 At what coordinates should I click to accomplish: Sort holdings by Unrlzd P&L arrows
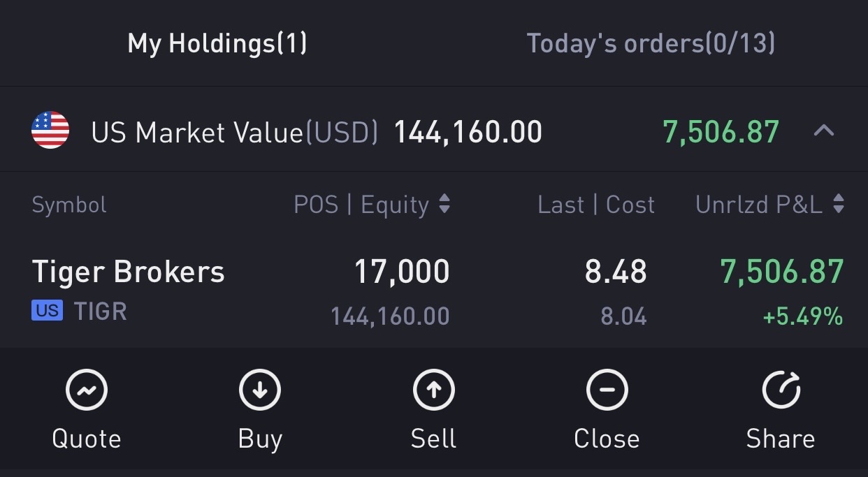(839, 205)
